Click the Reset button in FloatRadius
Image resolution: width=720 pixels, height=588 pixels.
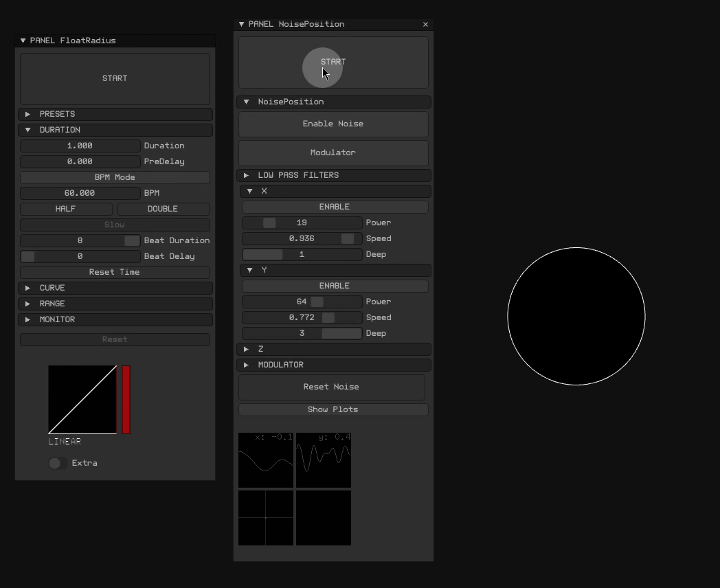tap(115, 339)
